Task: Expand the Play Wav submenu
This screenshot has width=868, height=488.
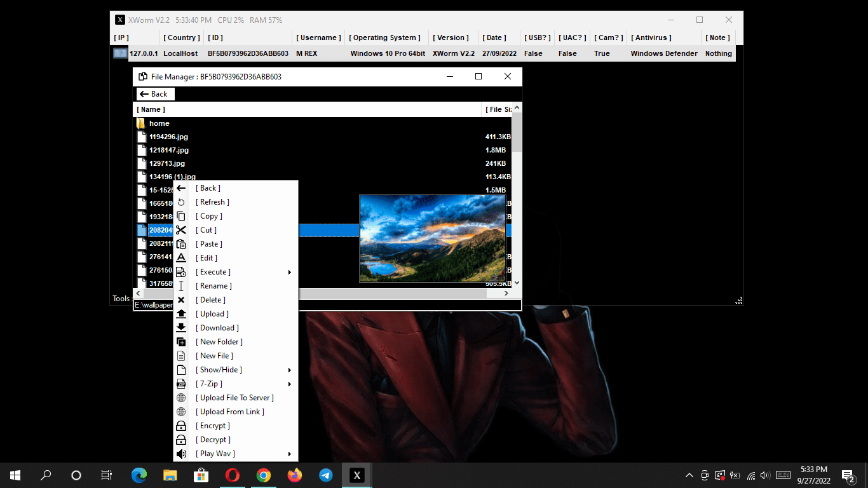Action: [x=290, y=454]
